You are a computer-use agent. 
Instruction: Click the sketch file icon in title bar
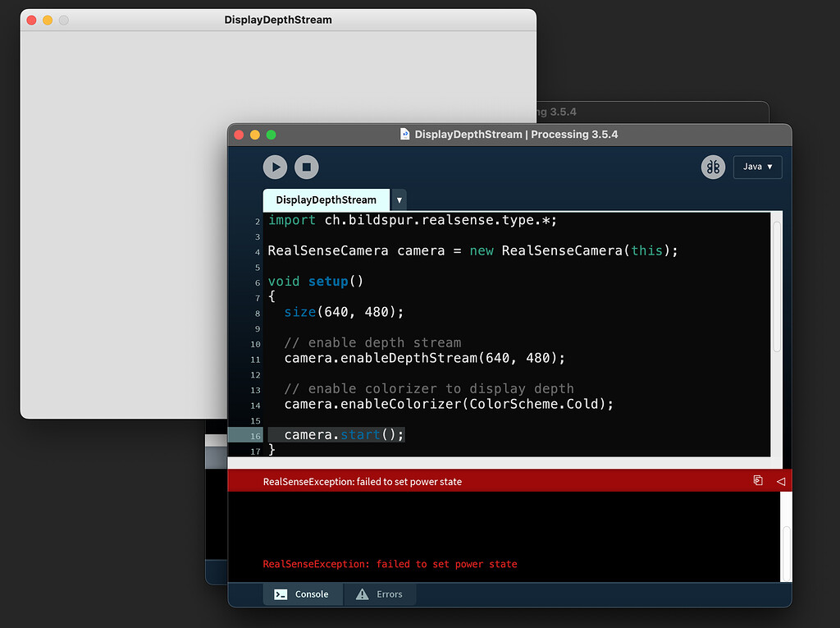pyautogui.click(x=404, y=135)
